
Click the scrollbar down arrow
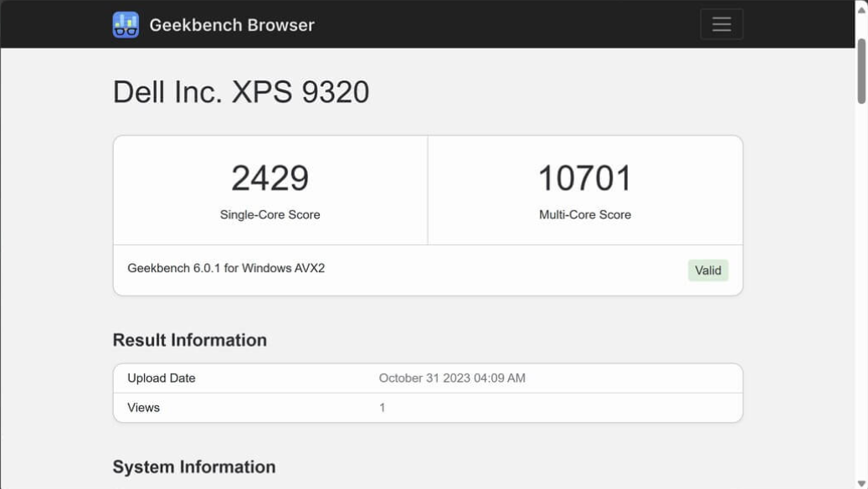point(862,482)
